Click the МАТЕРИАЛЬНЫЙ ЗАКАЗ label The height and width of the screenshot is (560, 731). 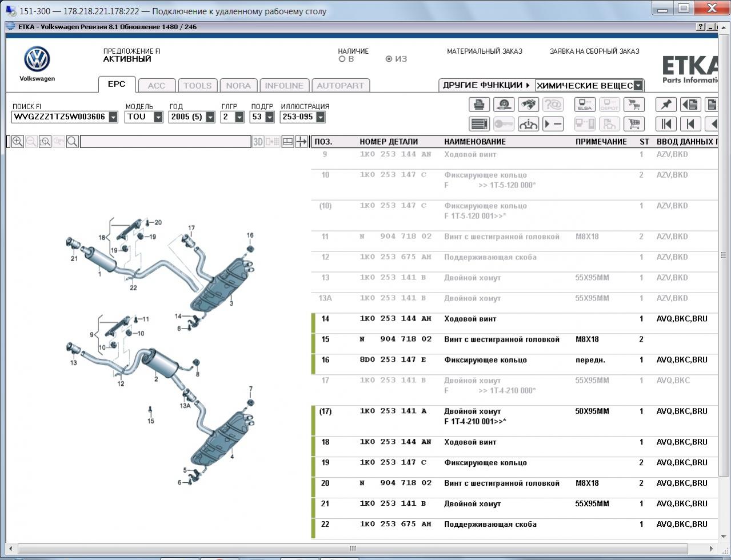click(x=485, y=51)
